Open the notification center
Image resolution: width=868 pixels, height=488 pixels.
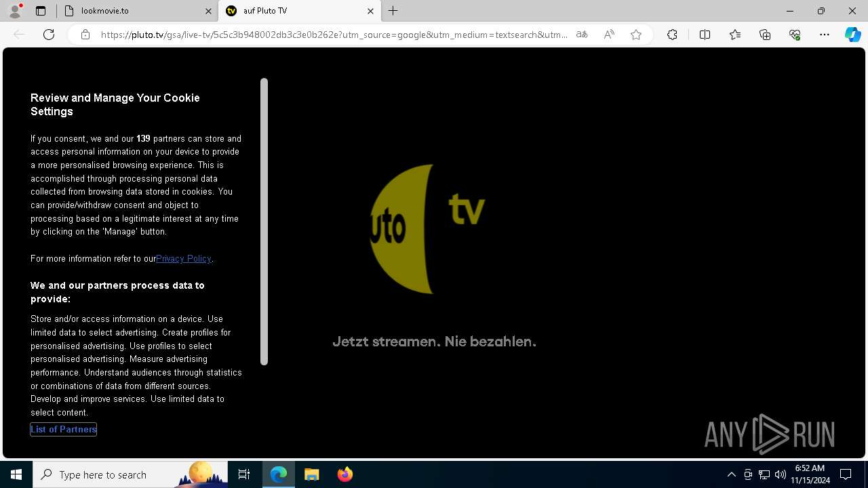[846, 474]
